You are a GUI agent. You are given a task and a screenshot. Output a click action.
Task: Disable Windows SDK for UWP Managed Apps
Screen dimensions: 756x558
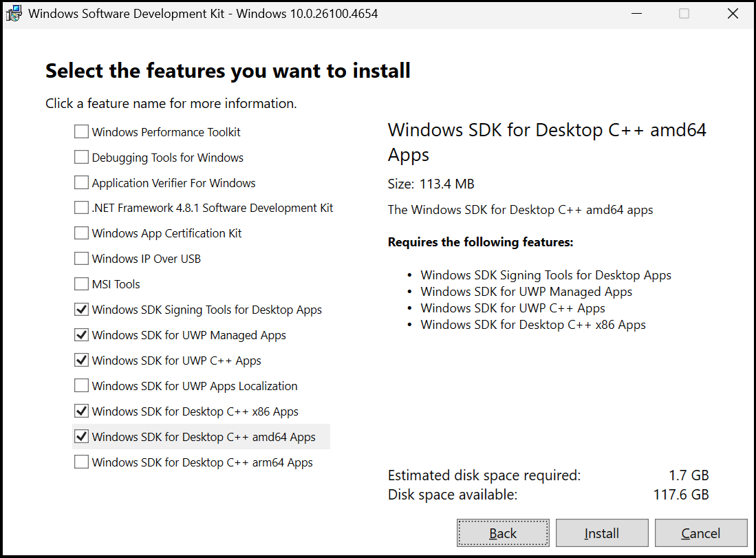tap(81, 335)
